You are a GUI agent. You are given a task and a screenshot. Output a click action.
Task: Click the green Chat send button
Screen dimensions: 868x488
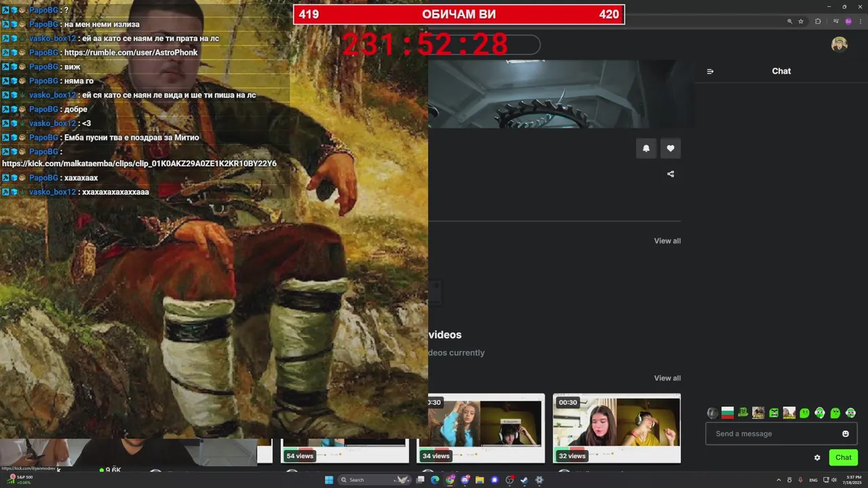tap(843, 457)
